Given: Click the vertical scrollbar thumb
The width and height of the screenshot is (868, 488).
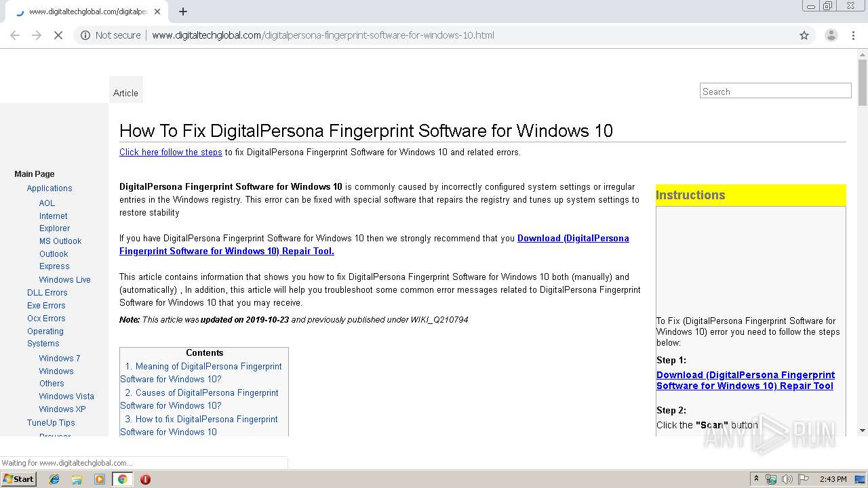Looking at the screenshot, I should pyautogui.click(x=863, y=83).
